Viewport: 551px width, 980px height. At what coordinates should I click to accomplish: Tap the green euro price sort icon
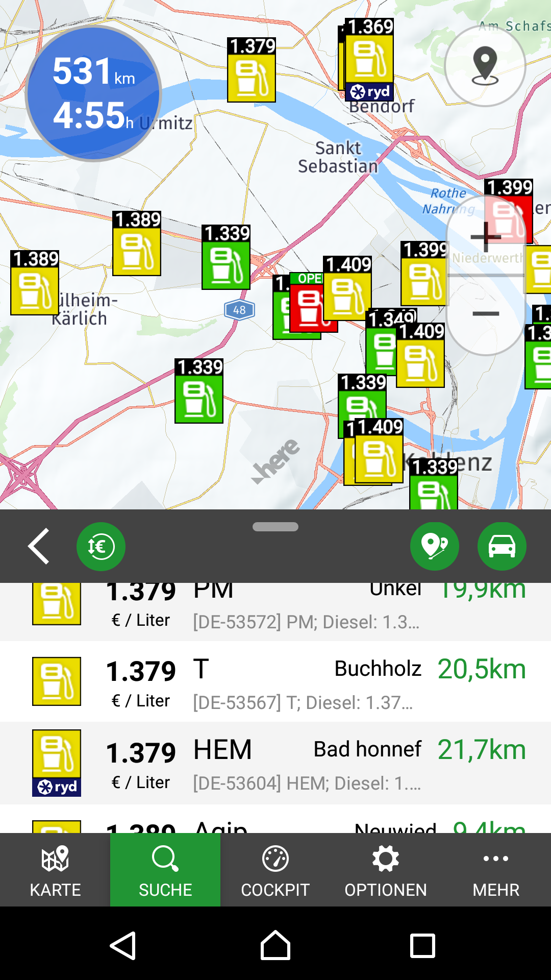101,547
